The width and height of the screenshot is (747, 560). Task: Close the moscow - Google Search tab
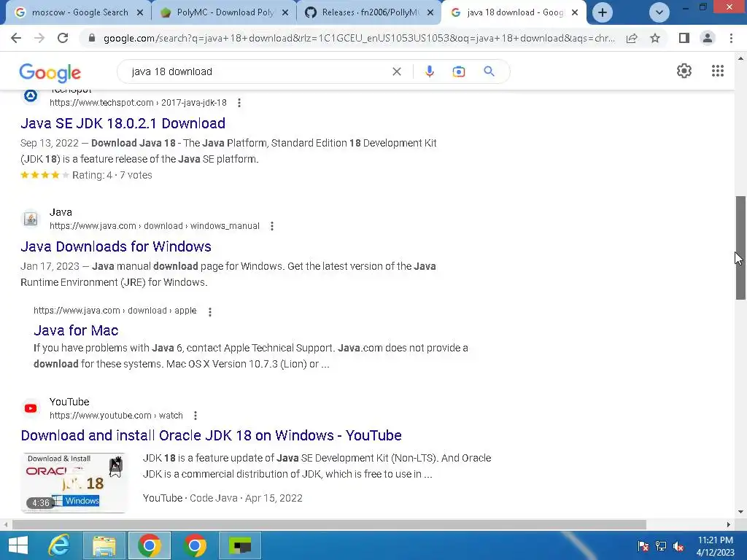coord(140,13)
